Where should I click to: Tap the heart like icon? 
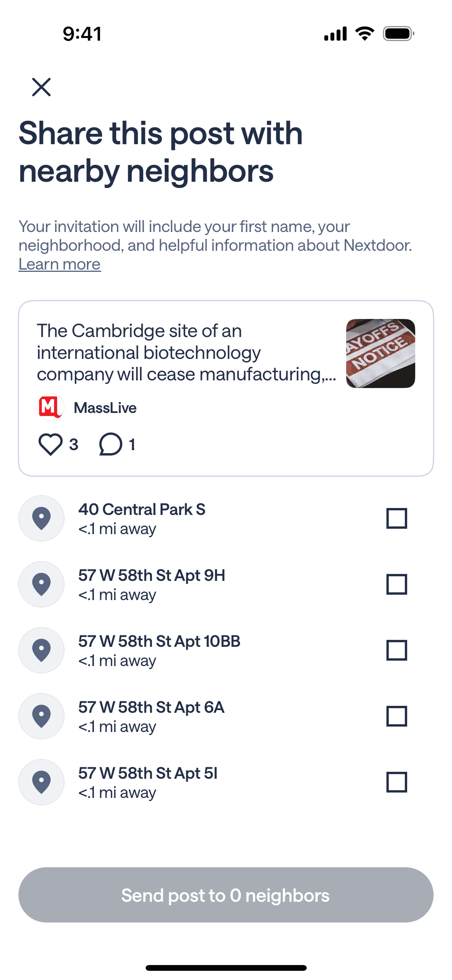50,444
